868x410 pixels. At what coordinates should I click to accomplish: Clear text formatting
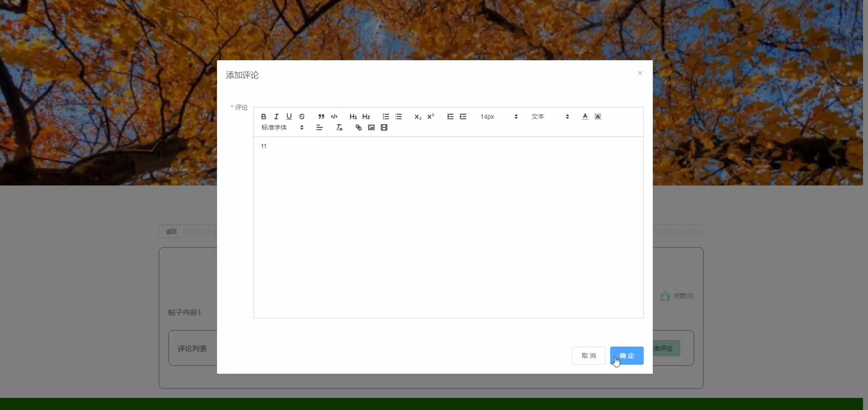pos(339,127)
